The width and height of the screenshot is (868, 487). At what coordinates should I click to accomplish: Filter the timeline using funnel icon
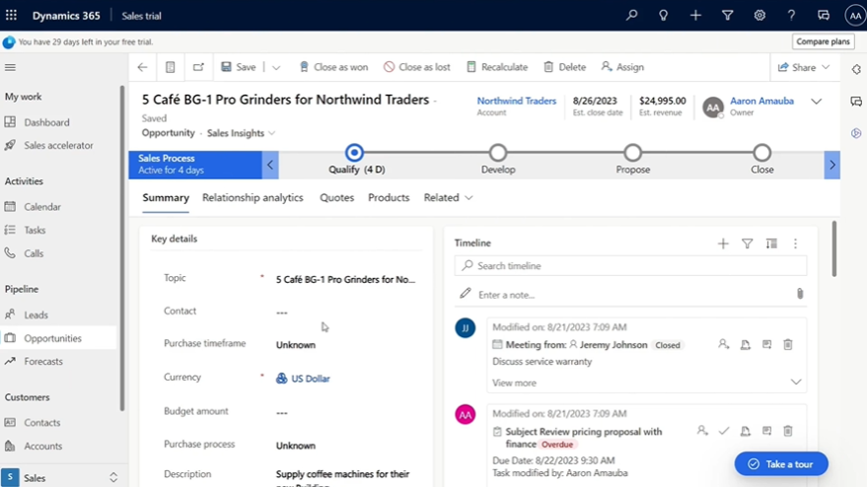(x=747, y=243)
